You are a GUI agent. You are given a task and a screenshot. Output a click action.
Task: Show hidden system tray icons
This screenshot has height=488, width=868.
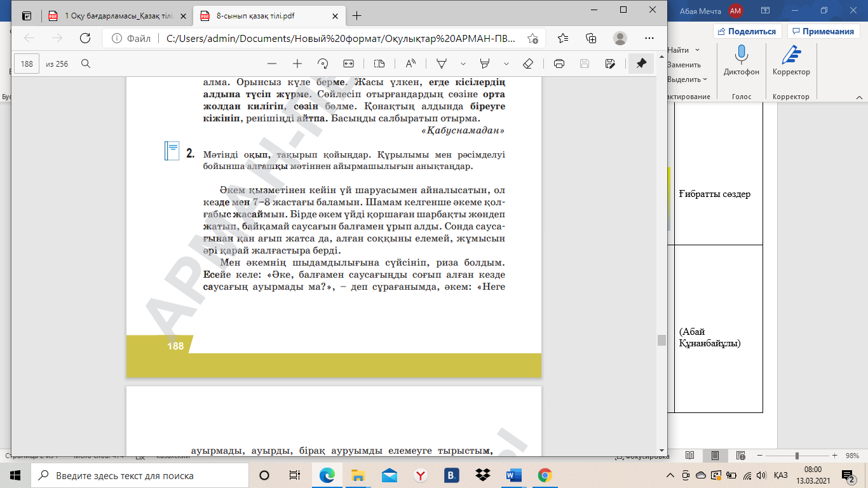coord(671,475)
